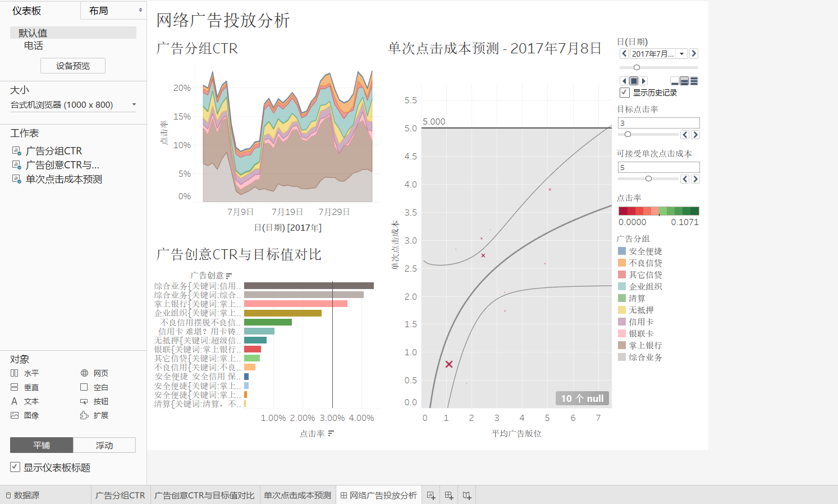Select 其它信贷 legend entry
Image resolution: width=838 pixels, height=504 pixels.
pos(640,274)
